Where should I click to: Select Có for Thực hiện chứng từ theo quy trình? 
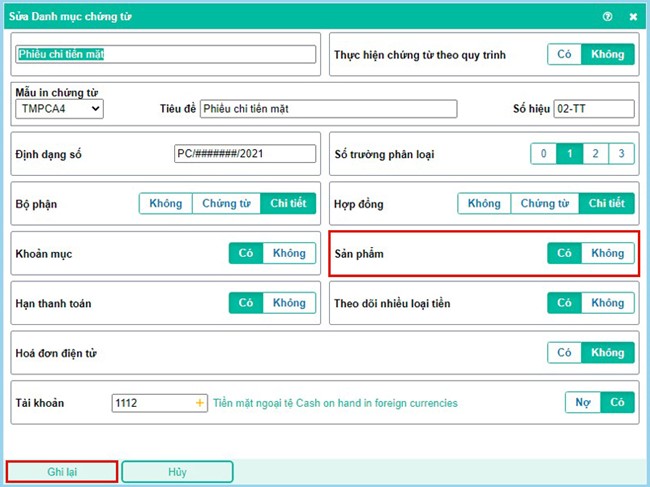click(x=564, y=55)
